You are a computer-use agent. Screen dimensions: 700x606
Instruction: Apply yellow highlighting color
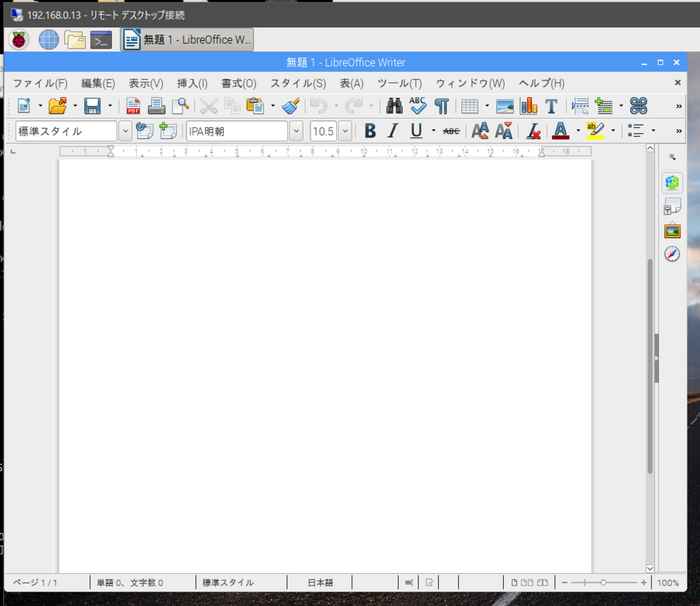click(595, 131)
